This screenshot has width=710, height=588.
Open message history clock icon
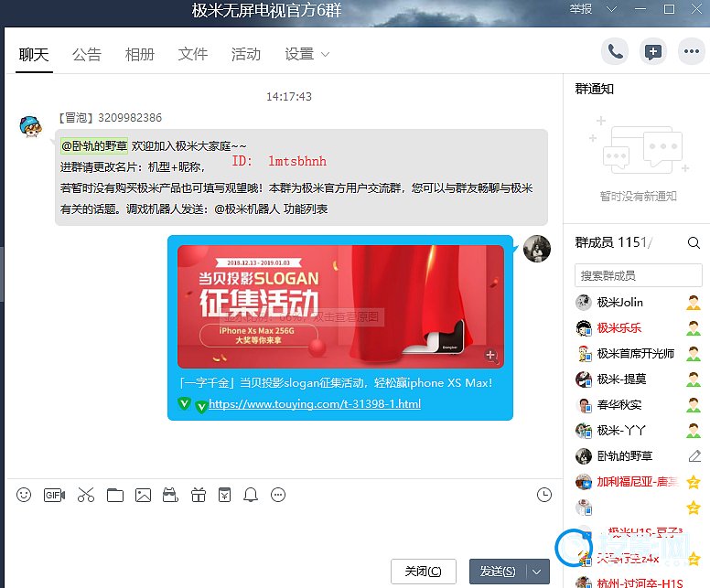[543, 495]
